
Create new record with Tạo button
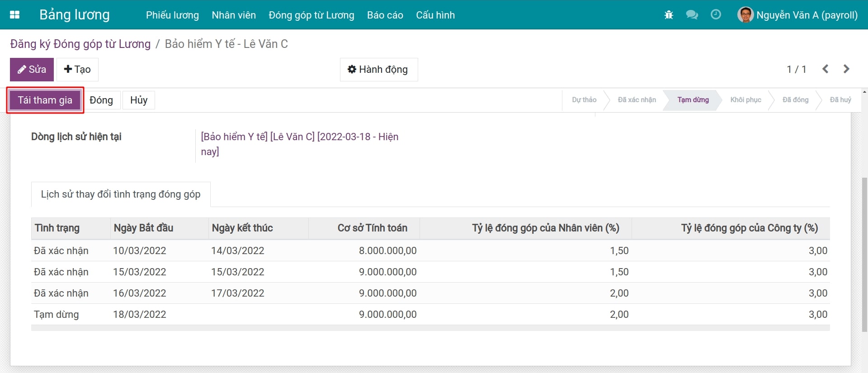tap(77, 70)
